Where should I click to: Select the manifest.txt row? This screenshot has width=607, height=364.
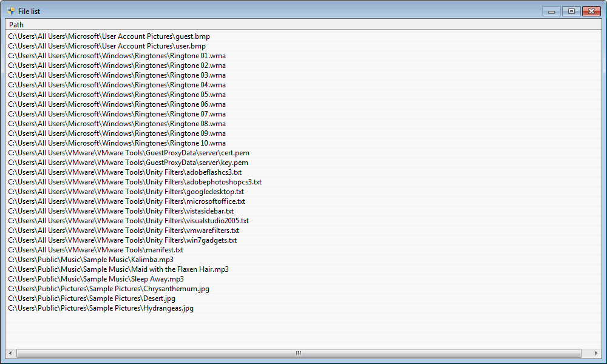(303, 249)
